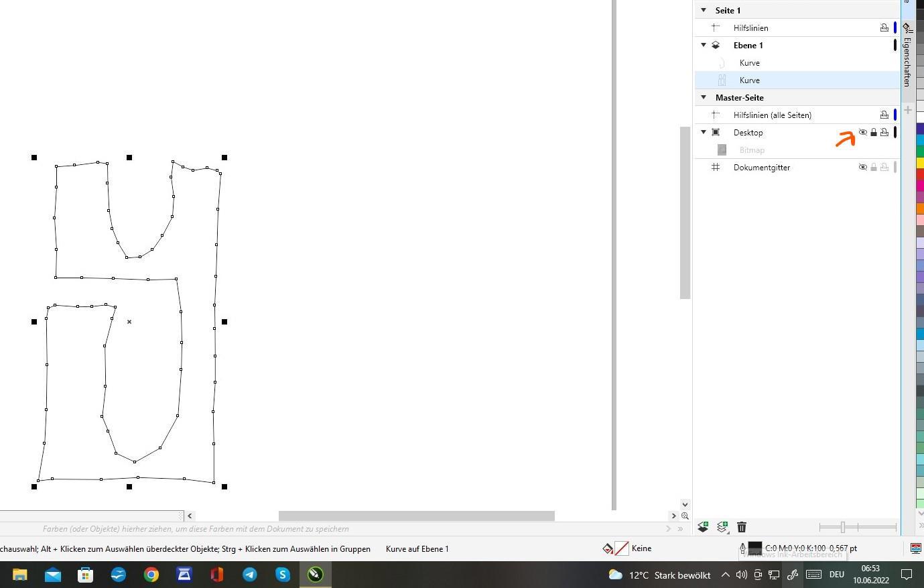
Task: Click the black outline color swatch in status bar
Action: (755, 548)
